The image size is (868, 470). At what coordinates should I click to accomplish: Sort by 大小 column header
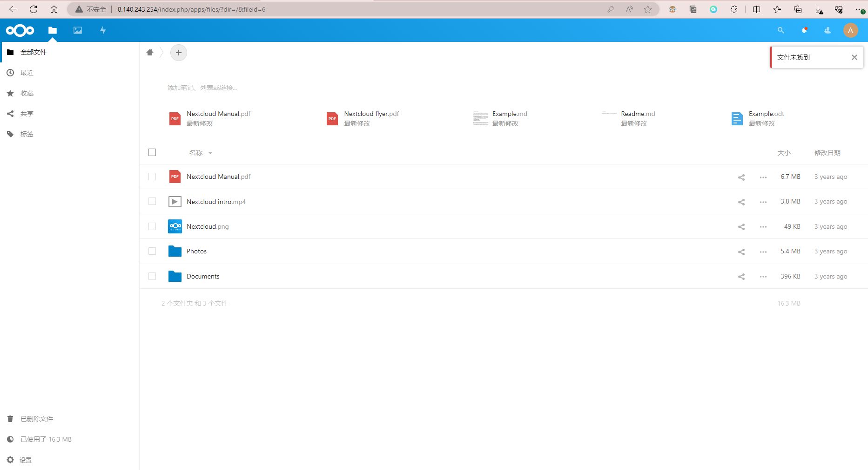coord(784,153)
